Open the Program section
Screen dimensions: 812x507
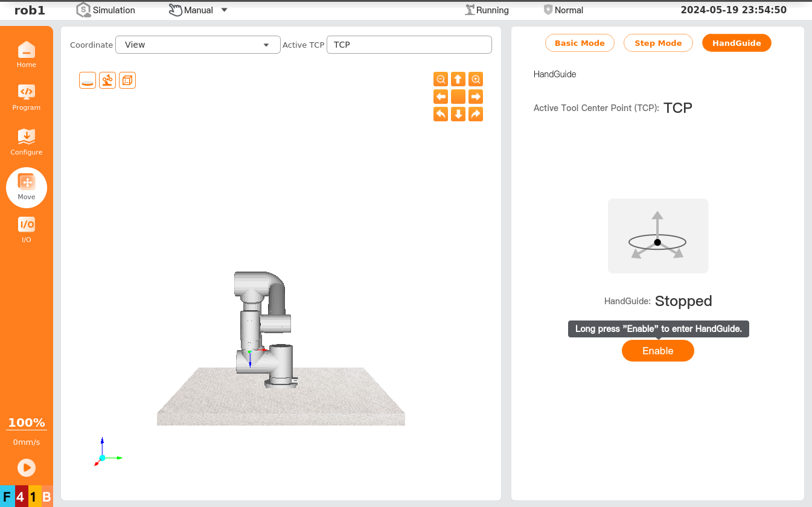click(x=27, y=97)
